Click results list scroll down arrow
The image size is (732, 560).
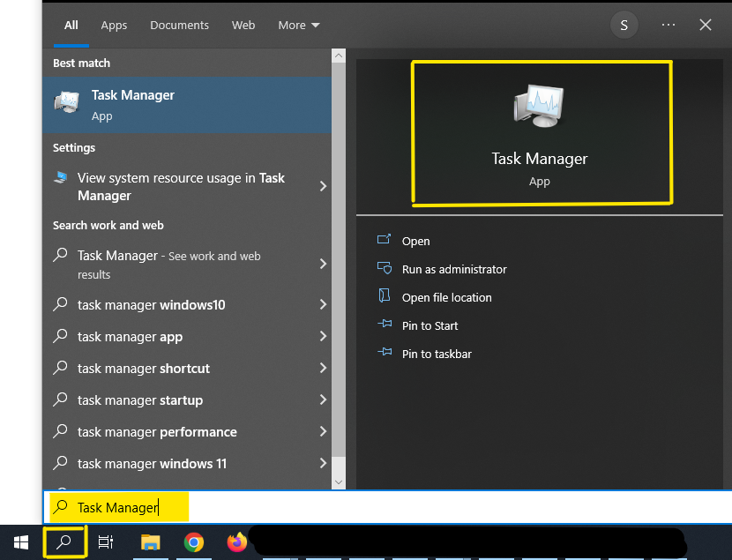pos(339,482)
